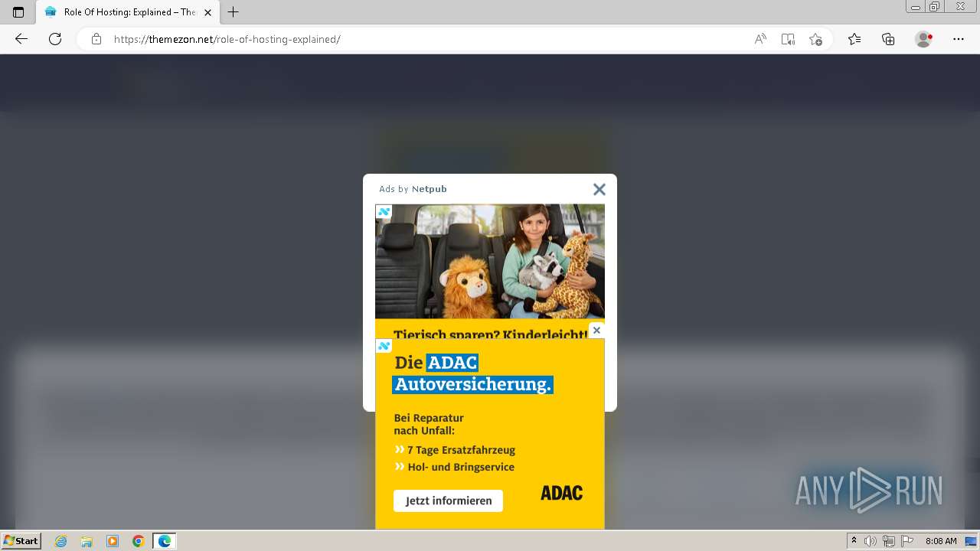Select Microsoft Edge in the taskbar
The height and width of the screenshot is (551, 980).
pyautogui.click(x=164, y=541)
